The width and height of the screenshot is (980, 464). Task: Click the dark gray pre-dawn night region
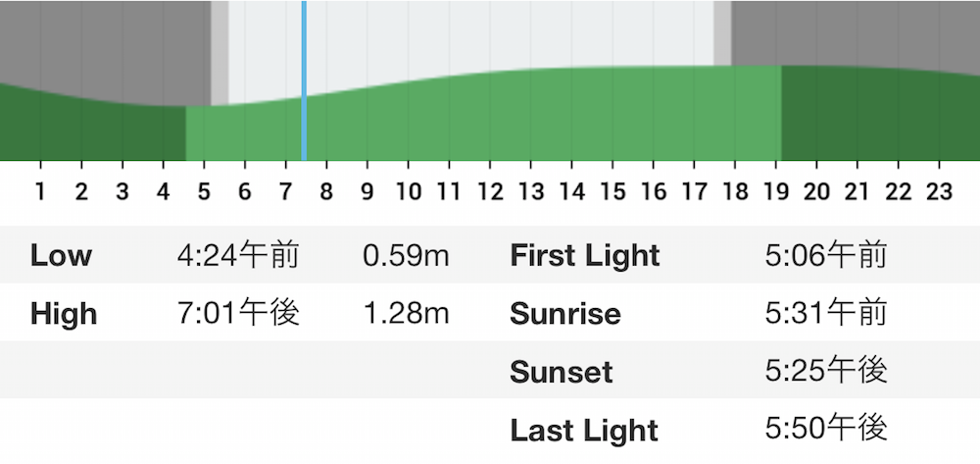pos(105,44)
